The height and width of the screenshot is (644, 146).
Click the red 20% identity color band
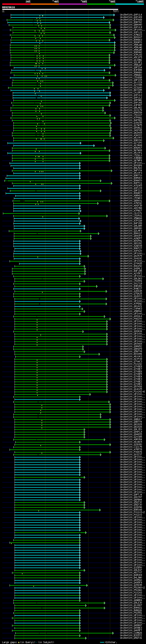coord(16,4)
